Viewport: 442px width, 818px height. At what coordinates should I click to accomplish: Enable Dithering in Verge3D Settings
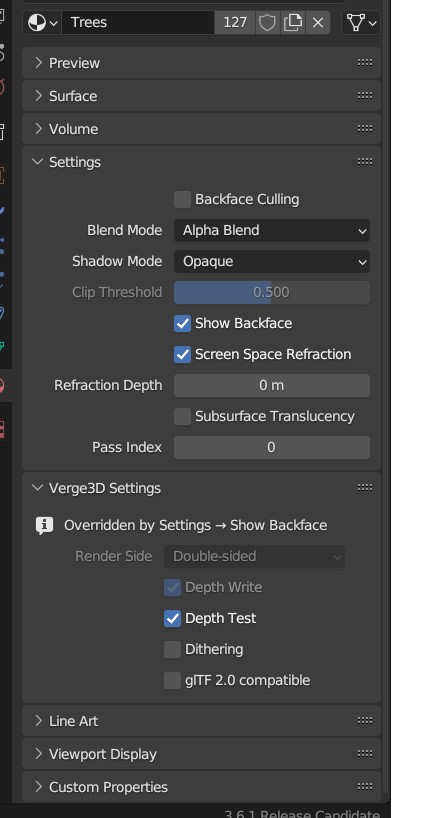[172, 649]
